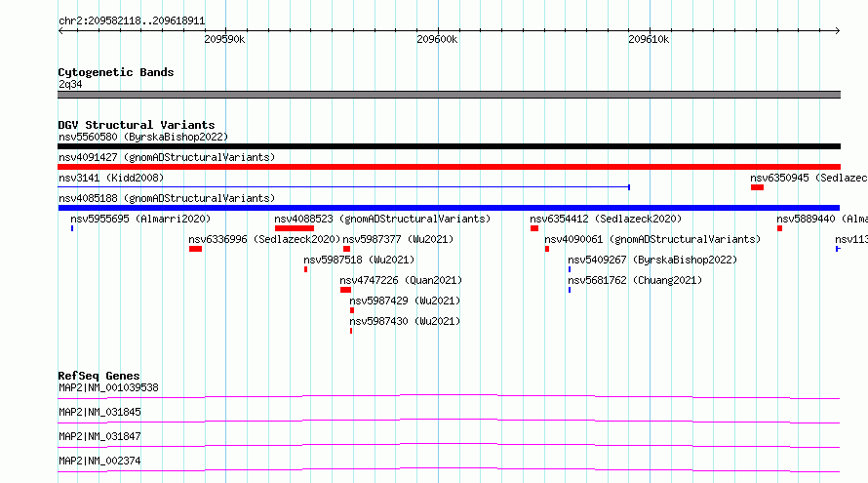Select variant label nsv5987430 (Wu2021)
This screenshot has width=868, height=483.
pos(405,321)
